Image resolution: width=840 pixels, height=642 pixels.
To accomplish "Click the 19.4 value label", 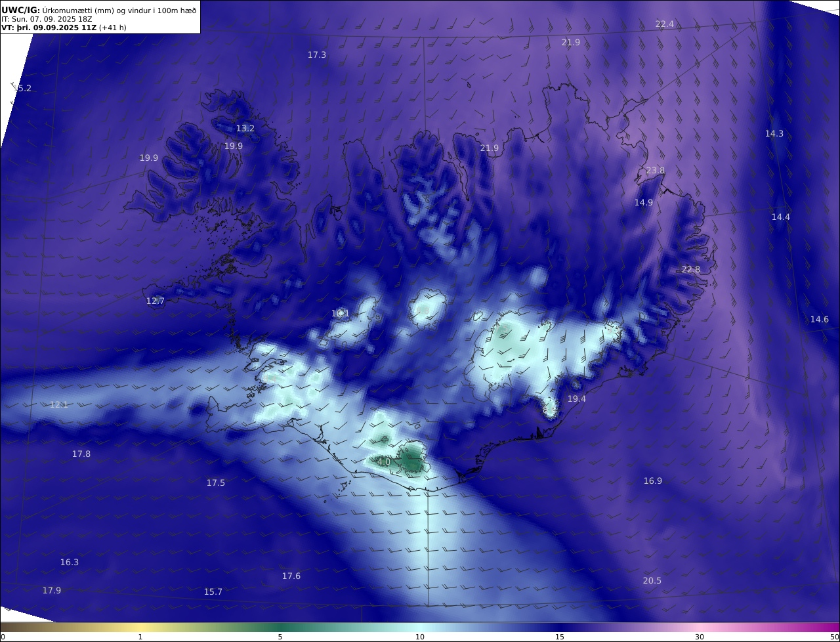I will [577, 399].
